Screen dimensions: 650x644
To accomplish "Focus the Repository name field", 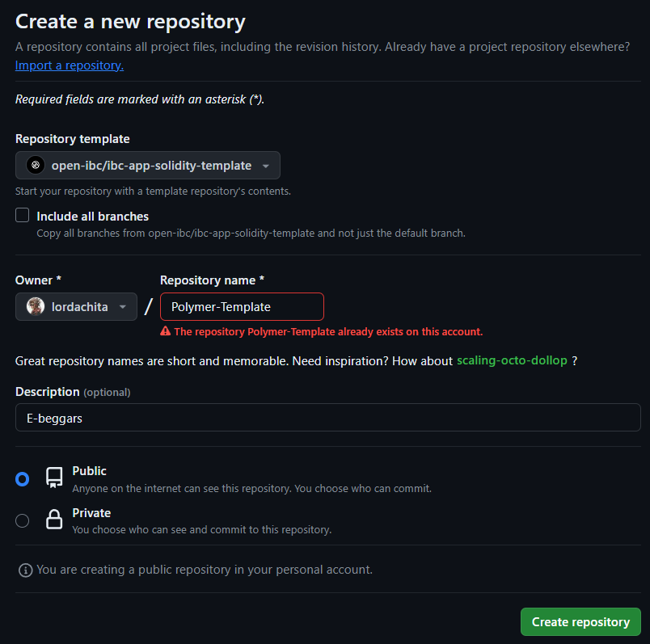I will (242, 307).
